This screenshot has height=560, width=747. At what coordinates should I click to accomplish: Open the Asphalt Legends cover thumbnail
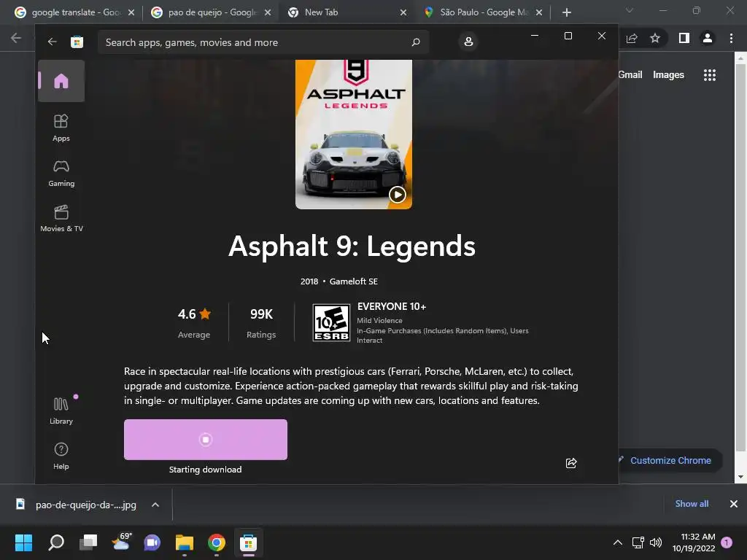(354, 134)
